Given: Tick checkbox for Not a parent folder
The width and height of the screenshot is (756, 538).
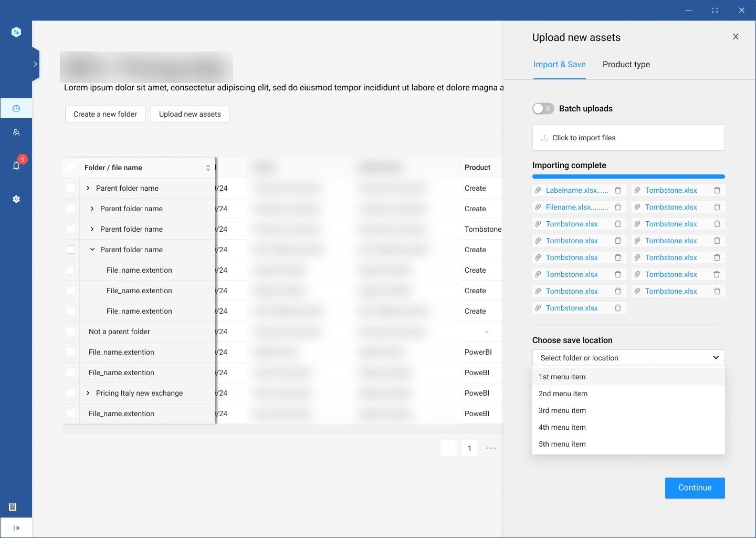Looking at the screenshot, I should 71,332.
